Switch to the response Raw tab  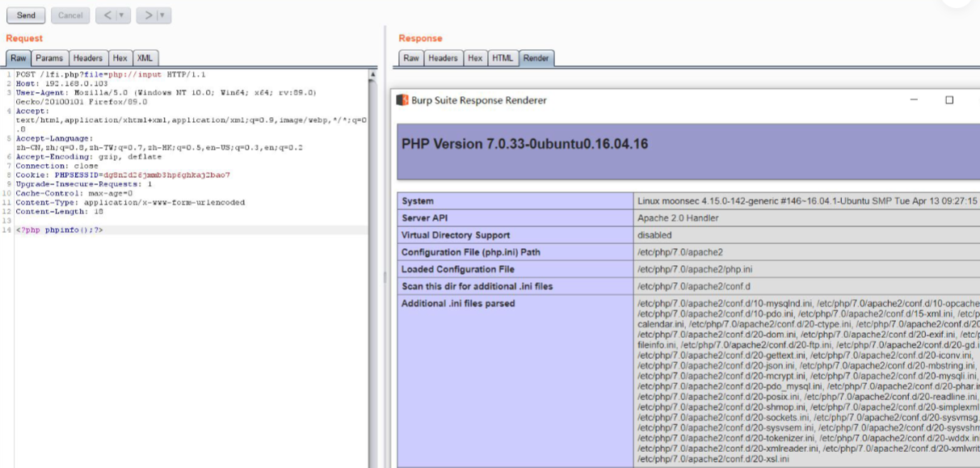(411, 58)
